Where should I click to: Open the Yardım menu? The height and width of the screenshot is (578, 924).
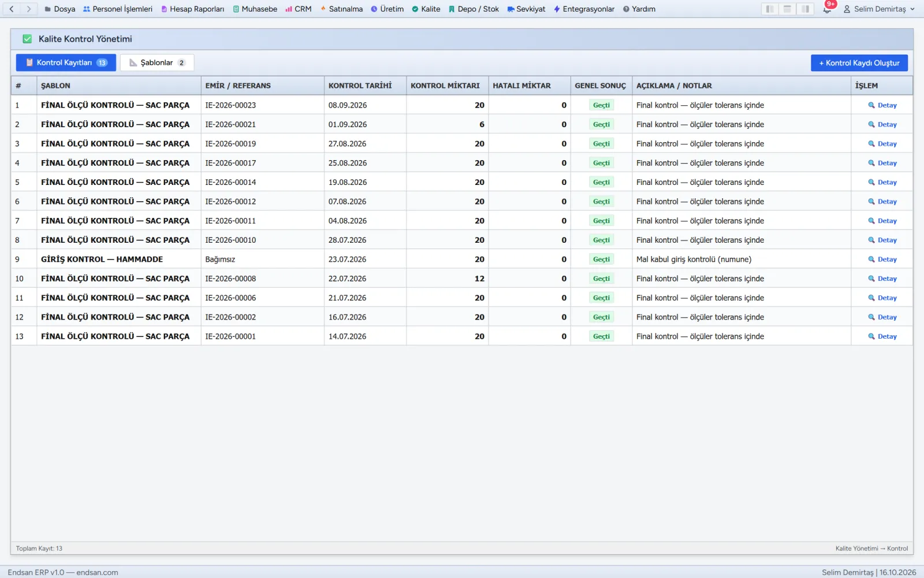[639, 9]
